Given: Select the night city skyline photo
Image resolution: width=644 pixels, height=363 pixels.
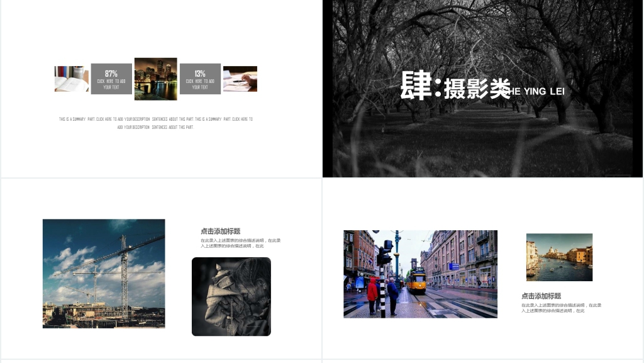Looking at the screenshot, I should (155, 79).
